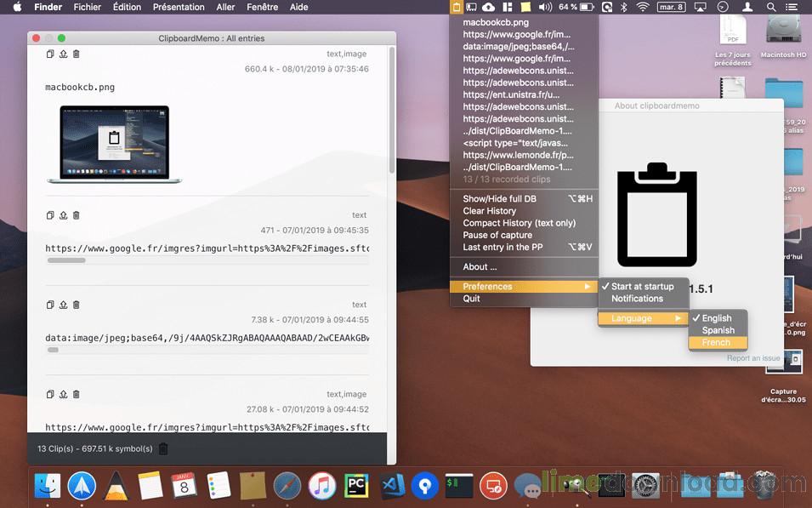Open PyCharm from the Dock
Image resolution: width=812 pixels, height=508 pixels.
coord(355,486)
